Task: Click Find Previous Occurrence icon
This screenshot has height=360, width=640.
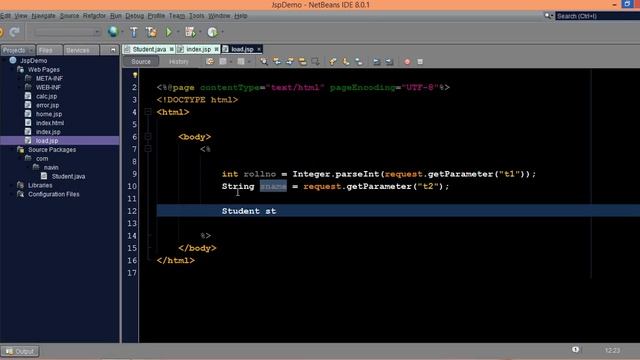Action: pos(277,62)
